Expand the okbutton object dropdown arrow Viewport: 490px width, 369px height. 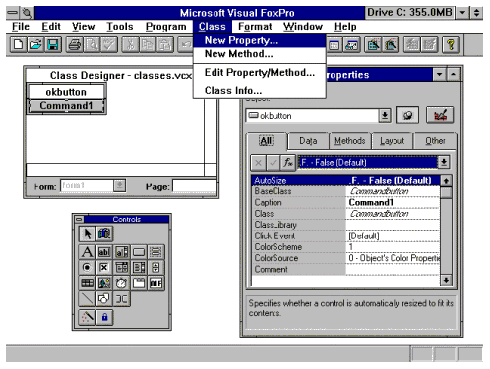pos(385,116)
